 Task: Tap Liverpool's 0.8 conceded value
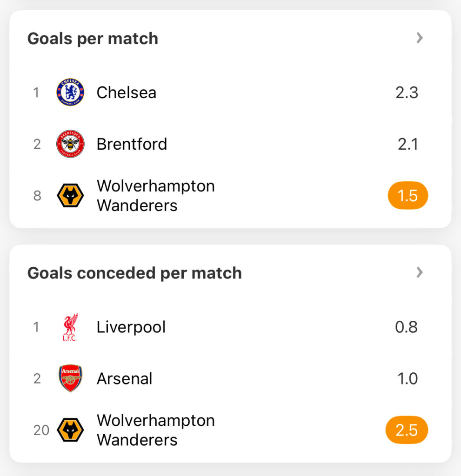(x=406, y=327)
